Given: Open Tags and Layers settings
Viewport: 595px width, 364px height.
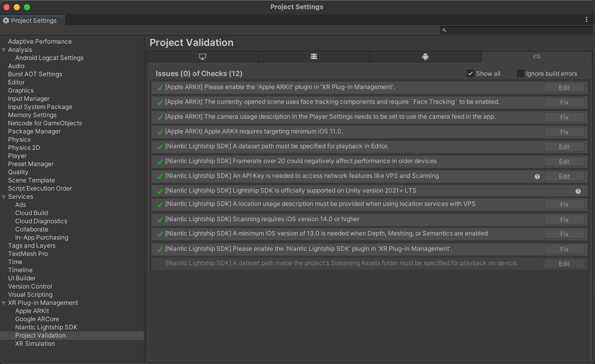Looking at the screenshot, I should pos(31,246).
